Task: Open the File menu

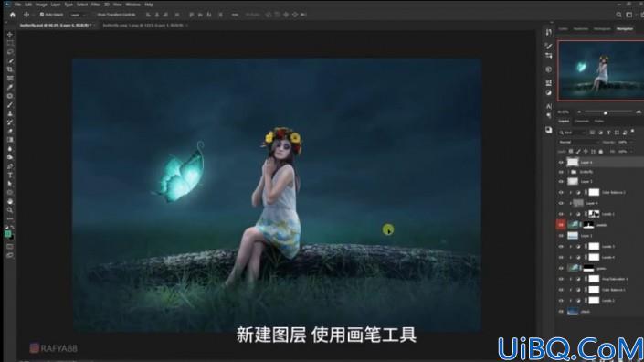Action: [x=17, y=5]
